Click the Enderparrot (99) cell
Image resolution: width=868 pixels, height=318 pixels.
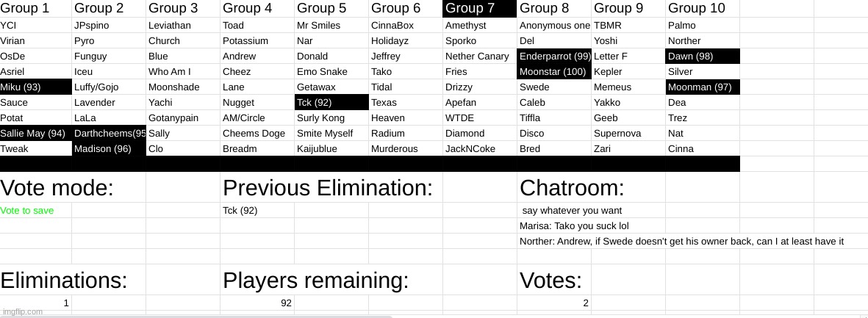554,57
